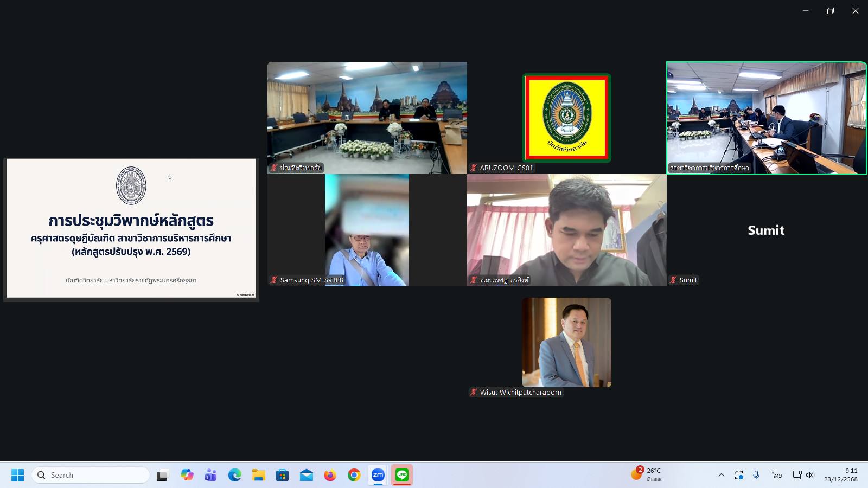
Task: Open Microsoft Store from the taskbar
Action: 282,475
